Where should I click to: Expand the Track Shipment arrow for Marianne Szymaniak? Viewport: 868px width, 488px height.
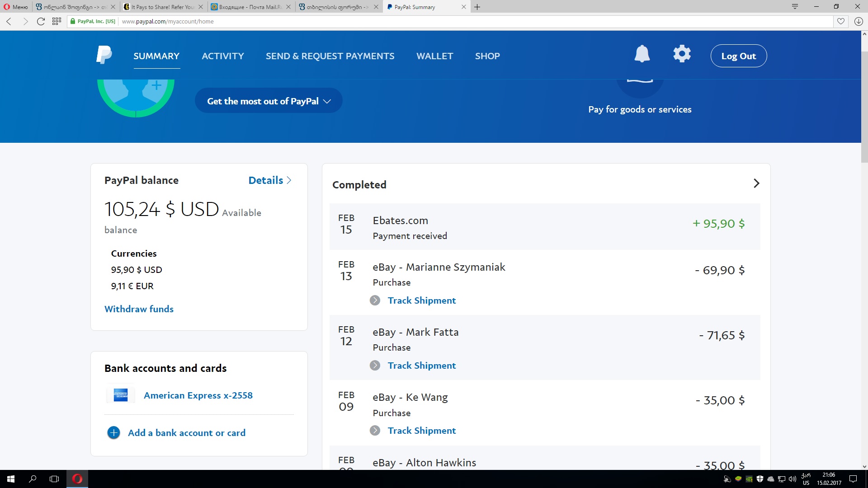point(375,300)
